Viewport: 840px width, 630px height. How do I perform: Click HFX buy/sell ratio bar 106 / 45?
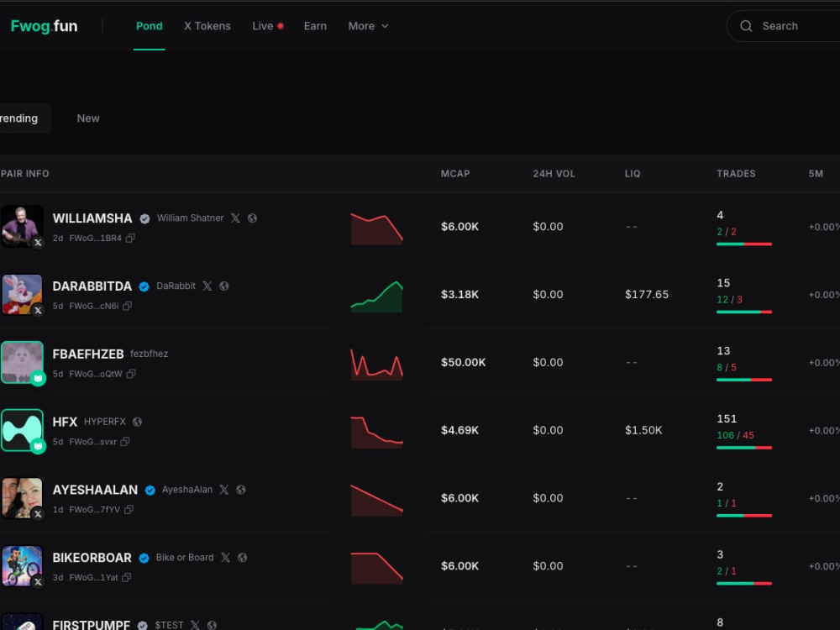coord(744,448)
